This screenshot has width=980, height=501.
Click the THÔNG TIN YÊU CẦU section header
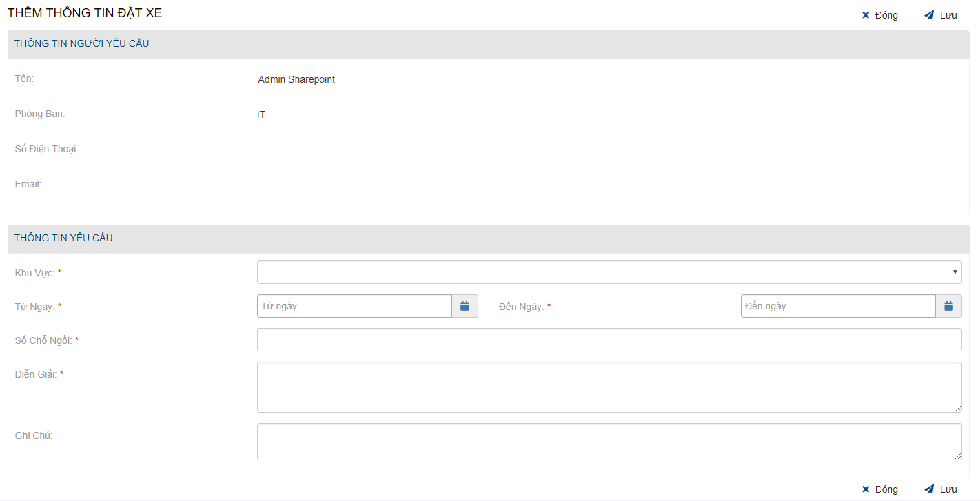tap(63, 238)
